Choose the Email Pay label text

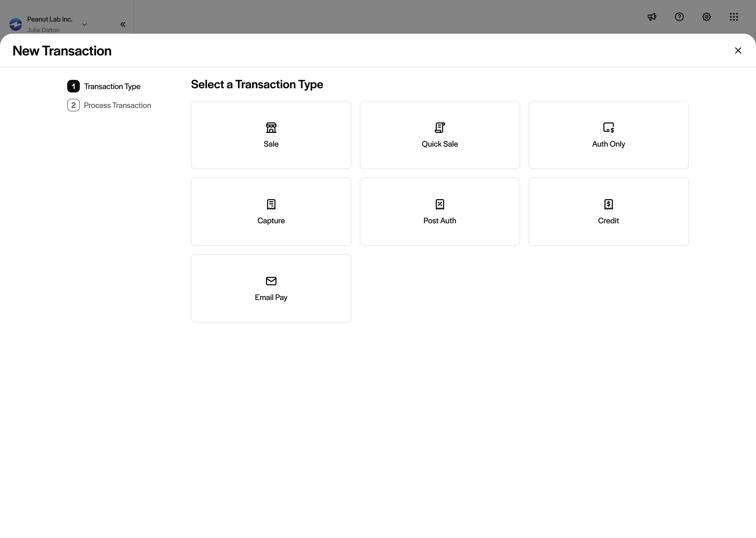point(271,297)
